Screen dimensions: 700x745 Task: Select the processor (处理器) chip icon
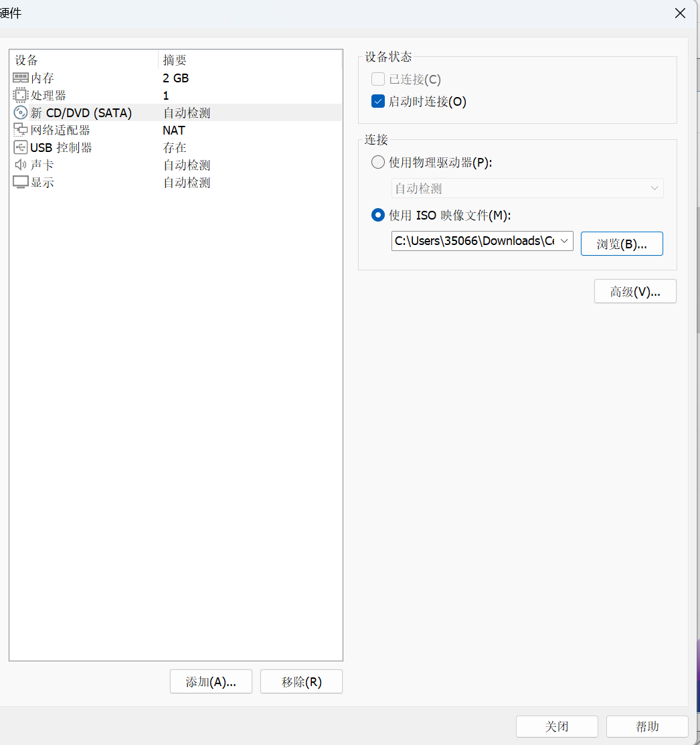pyautogui.click(x=21, y=96)
